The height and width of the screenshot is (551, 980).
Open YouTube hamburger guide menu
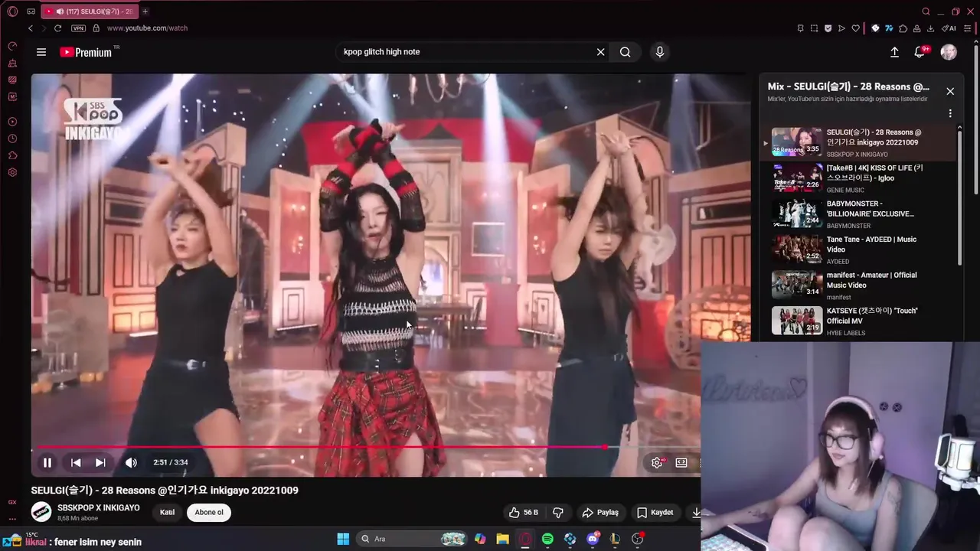click(41, 52)
